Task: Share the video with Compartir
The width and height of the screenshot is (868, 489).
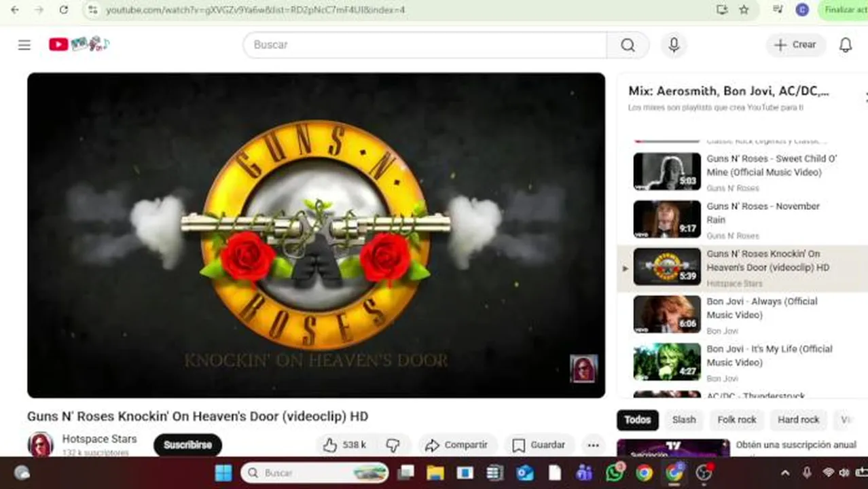Action: [457, 445]
